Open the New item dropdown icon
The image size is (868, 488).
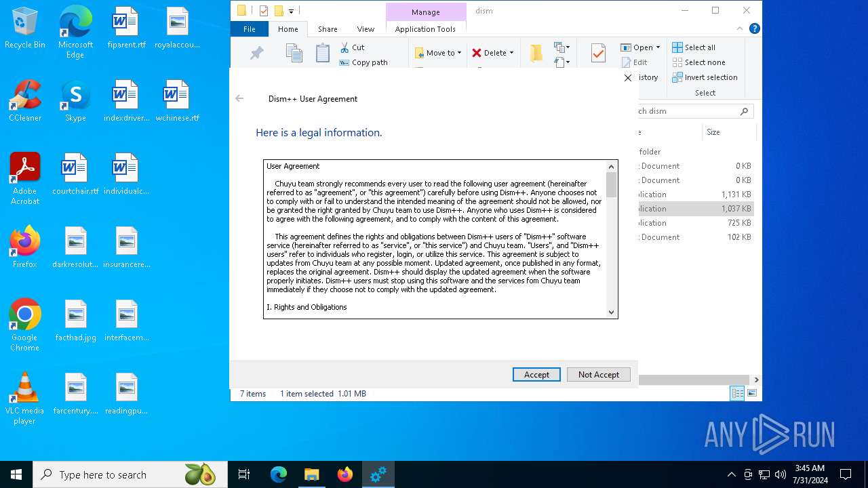click(x=561, y=47)
